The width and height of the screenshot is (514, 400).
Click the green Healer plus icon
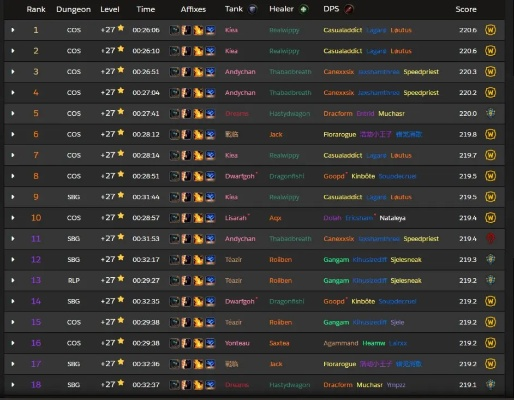303,9
